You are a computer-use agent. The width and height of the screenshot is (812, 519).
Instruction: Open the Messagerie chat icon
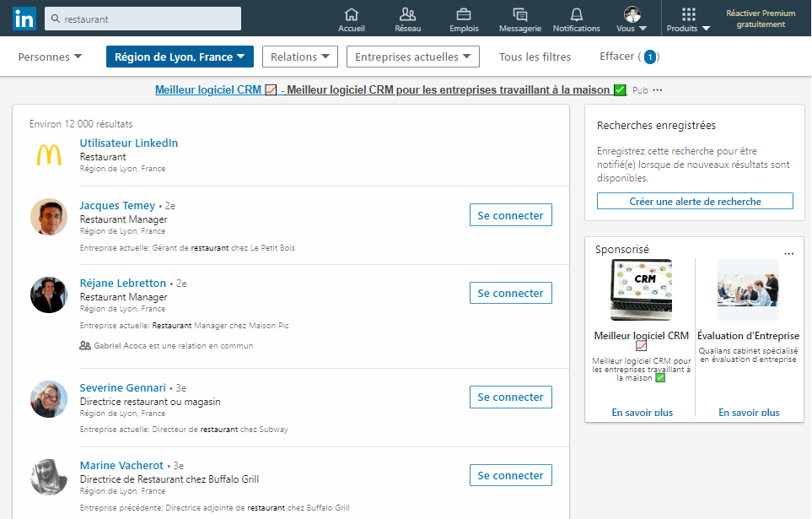pos(520,14)
